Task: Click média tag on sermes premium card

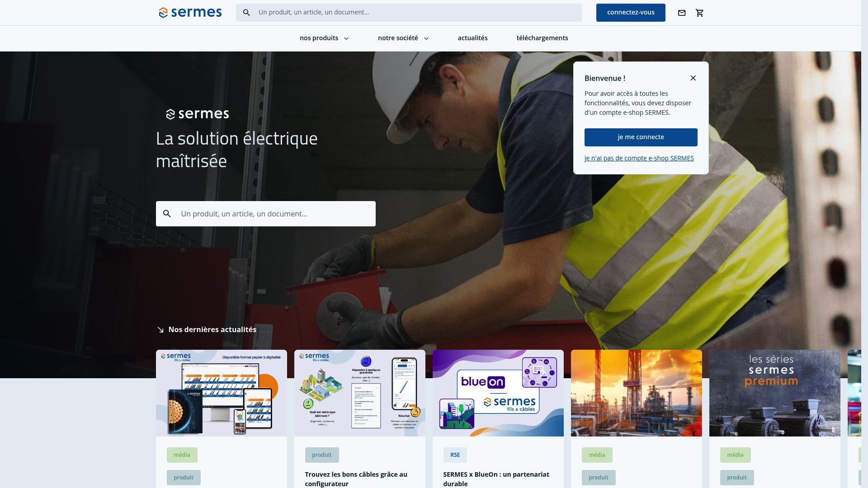Action: [x=736, y=455]
